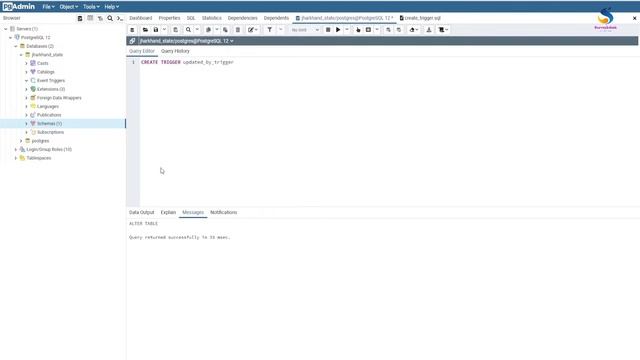
Task: Select the Languages tree item
Action: 48,107
